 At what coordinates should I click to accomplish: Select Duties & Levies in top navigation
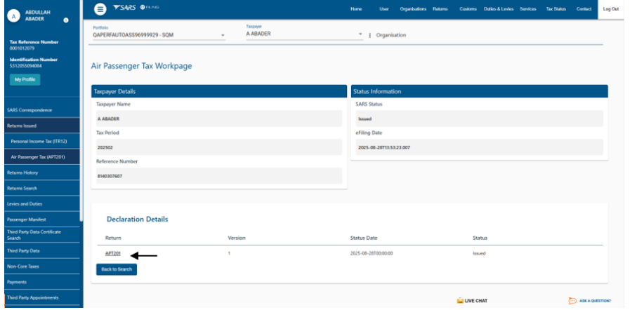coord(498,8)
